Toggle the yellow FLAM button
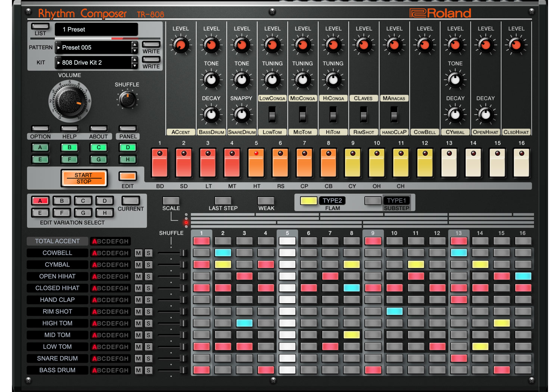560x392 pixels. [309, 200]
